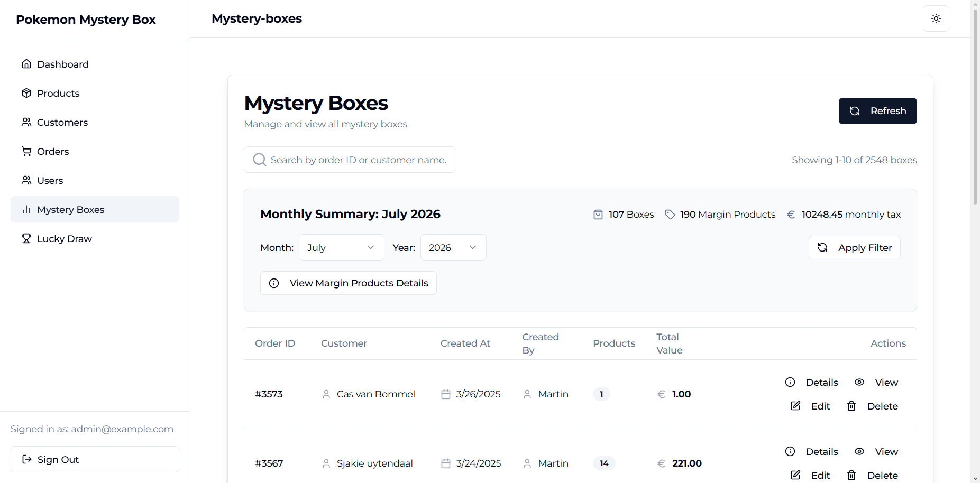This screenshot has height=483, width=980.
Task: Click the info icon for order #3567 Details
Action: click(x=790, y=451)
